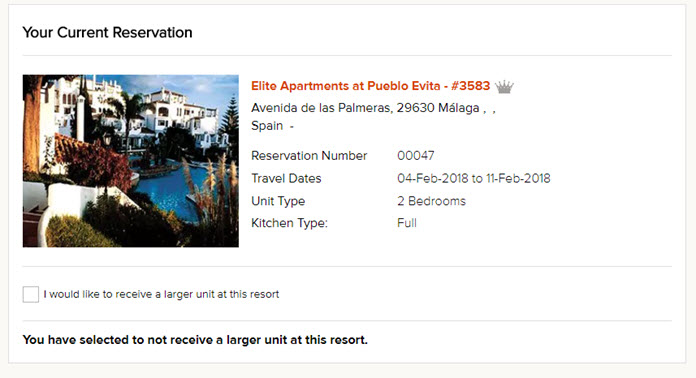The width and height of the screenshot is (696, 378).
Task: Click the 29630 Málaga postal code text
Action: pyautogui.click(x=438, y=108)
